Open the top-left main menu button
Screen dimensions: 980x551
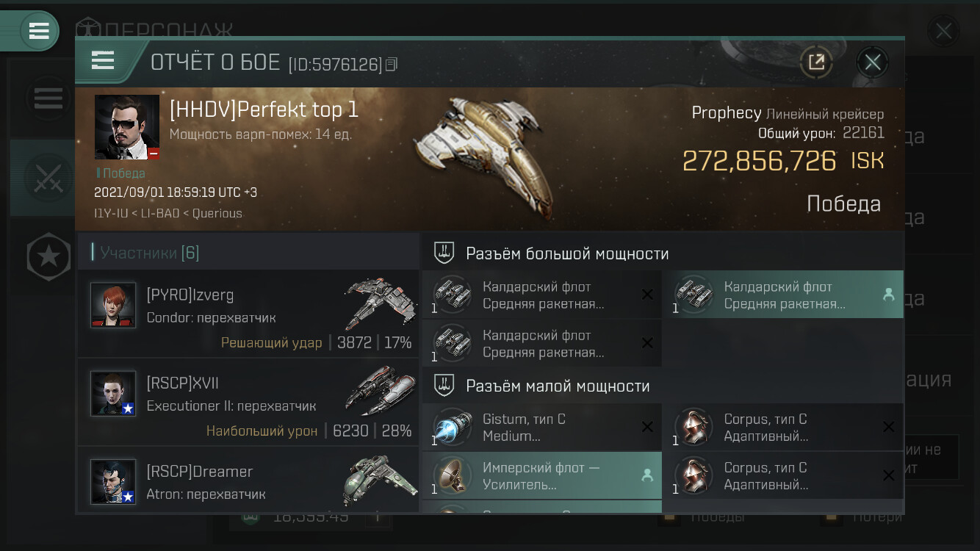point(39,31)
